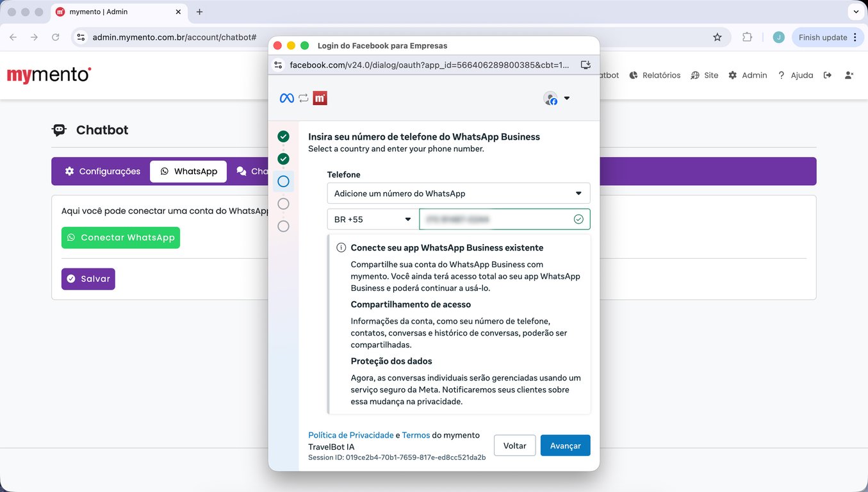Screen dimensions: 868x492
Task: Click Voltar to go back a step
Action: [x=515, y=446]
